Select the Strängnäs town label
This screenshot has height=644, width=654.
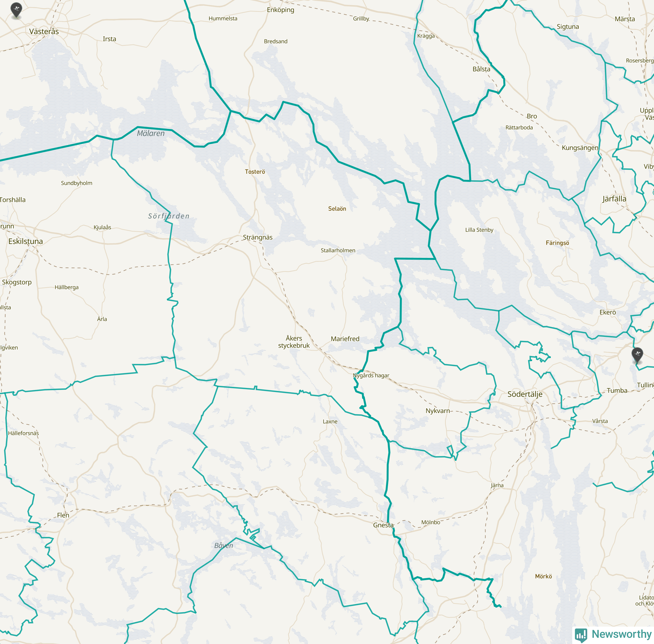tap(258, 237)
